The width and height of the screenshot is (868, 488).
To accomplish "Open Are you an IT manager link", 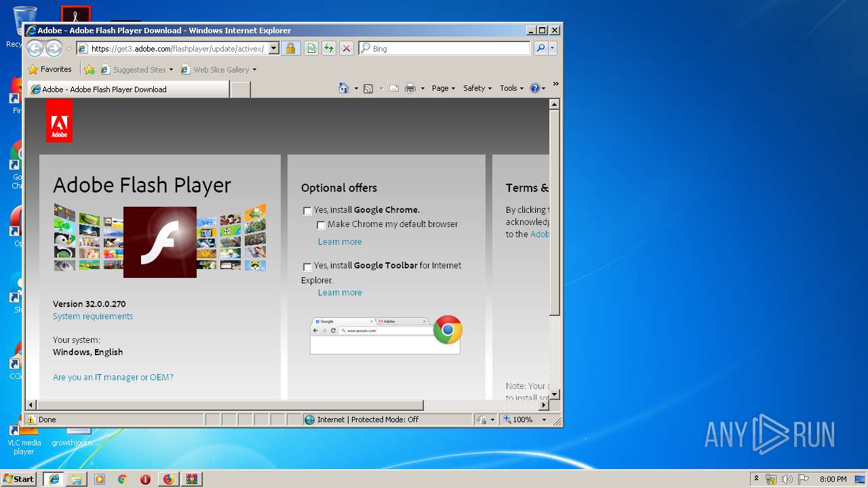I will (113, 378).
